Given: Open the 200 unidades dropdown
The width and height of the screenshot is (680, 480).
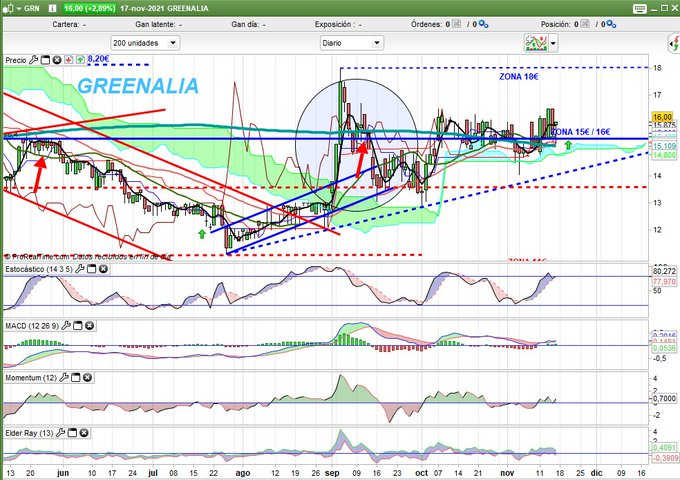Looking at the screenshot, I should pyautogui.click(x=145, y=43).
